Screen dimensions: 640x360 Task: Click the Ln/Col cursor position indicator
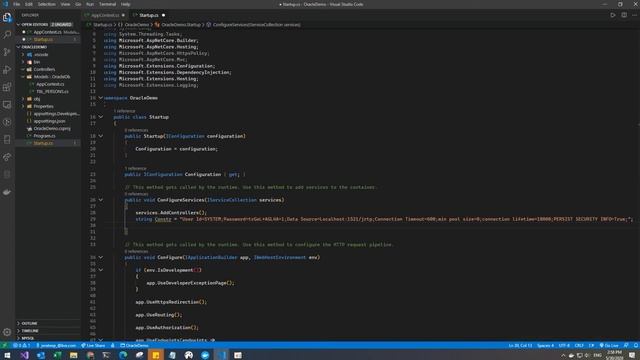click(x=520, y=345)
